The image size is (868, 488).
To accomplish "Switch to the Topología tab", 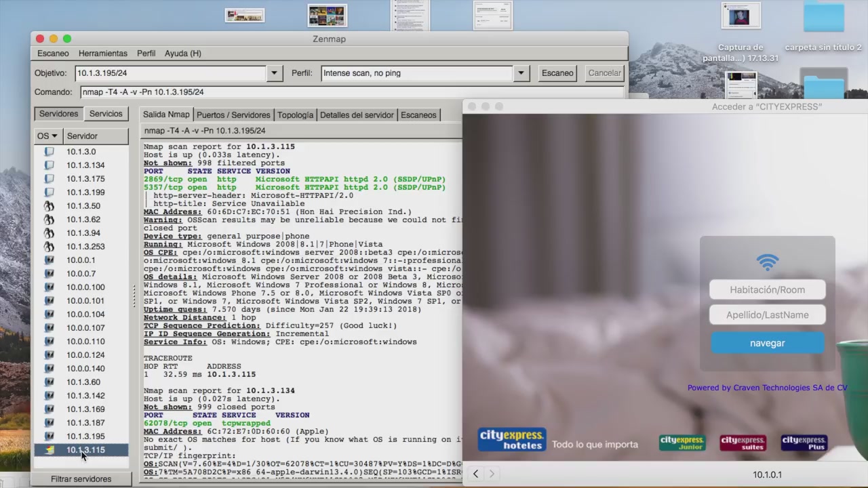I will [x=295, y=115].
